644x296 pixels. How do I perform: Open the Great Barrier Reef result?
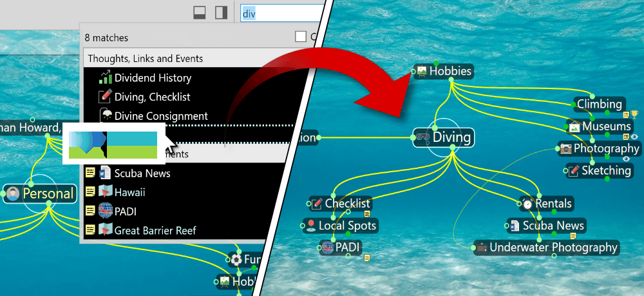click(155, 230)
